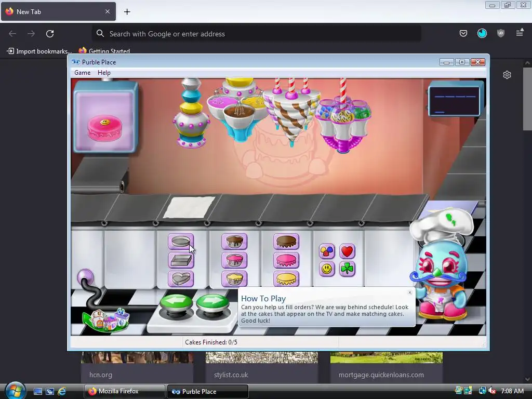Switch to Mozilla Firefox taskbar button

124,391
